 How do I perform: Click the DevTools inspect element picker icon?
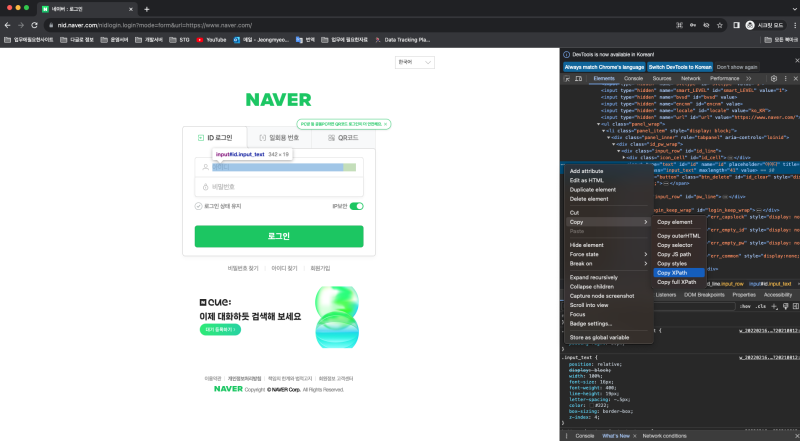click(x=567, y=79)
